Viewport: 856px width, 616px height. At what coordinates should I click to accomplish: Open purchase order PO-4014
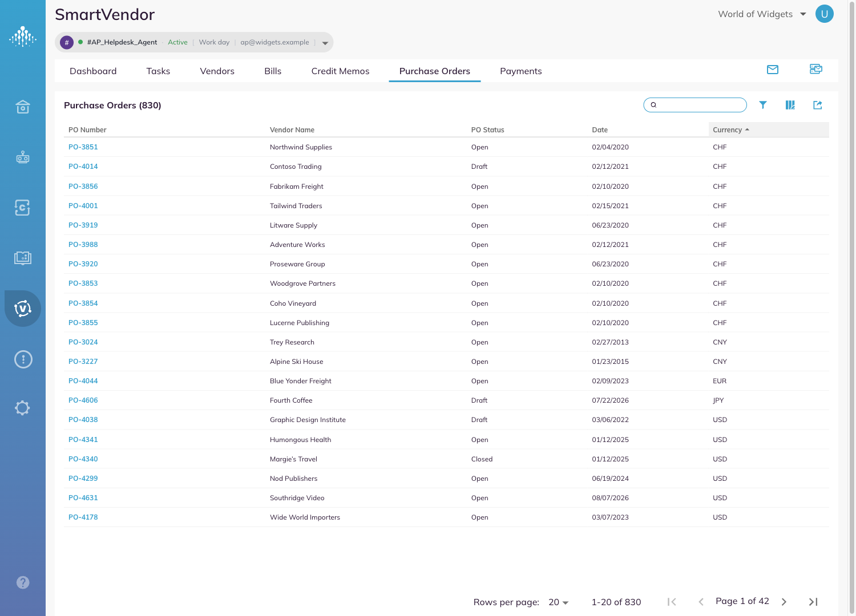click(83, 167)
